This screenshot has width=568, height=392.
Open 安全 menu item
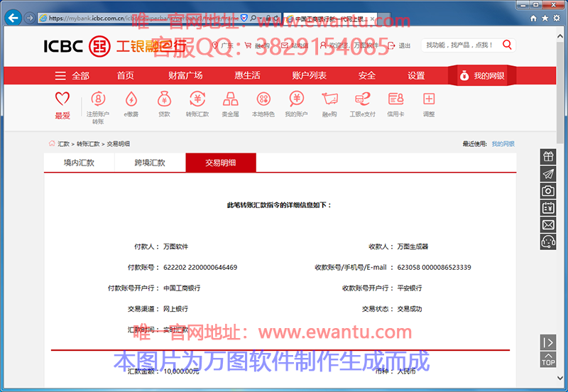pyautogui.click(x=366, y=76)
